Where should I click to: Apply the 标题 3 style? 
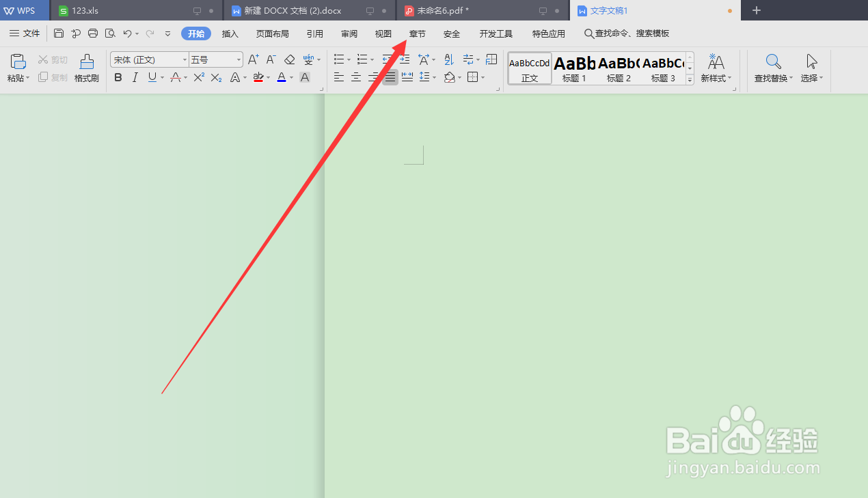pos(663,68)
